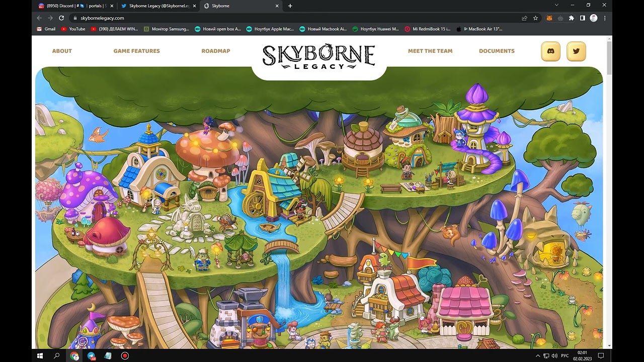Open the Gmail bookmark

click(46, 29)
